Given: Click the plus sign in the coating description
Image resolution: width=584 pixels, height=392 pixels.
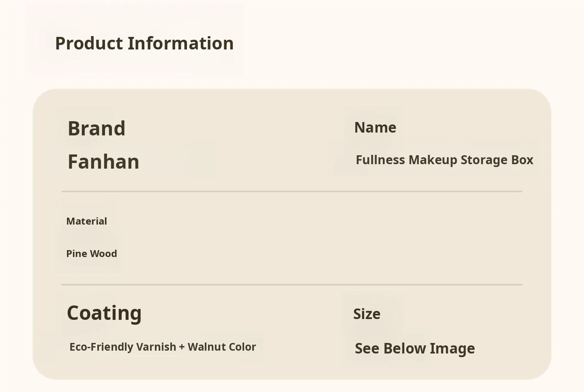Looking at the screenshot, I should pos(182,347).
